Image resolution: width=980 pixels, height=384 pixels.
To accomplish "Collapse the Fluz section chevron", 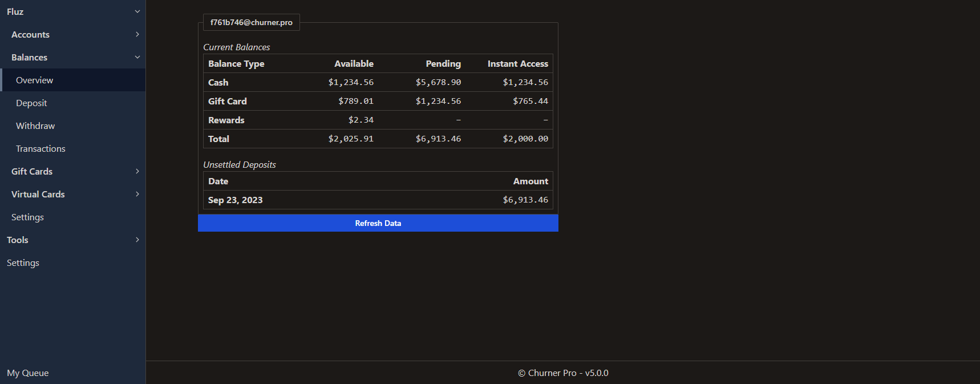I will (137, 11).
